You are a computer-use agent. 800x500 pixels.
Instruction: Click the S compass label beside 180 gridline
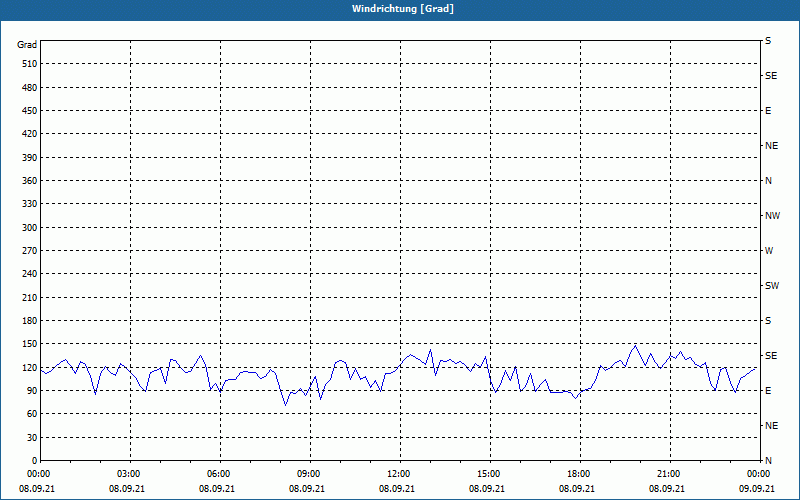click(768, 320)
